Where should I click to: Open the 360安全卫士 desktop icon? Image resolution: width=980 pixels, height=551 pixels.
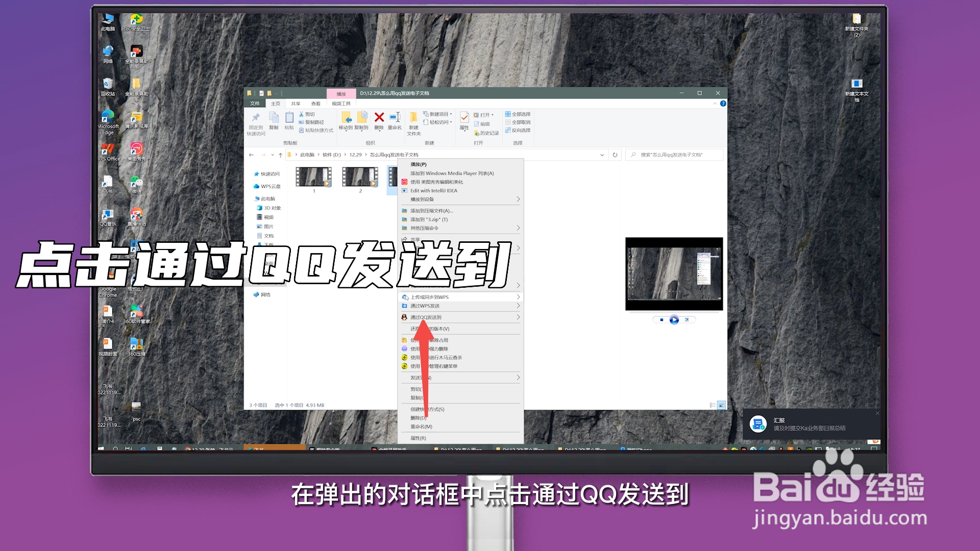[136, 22]
